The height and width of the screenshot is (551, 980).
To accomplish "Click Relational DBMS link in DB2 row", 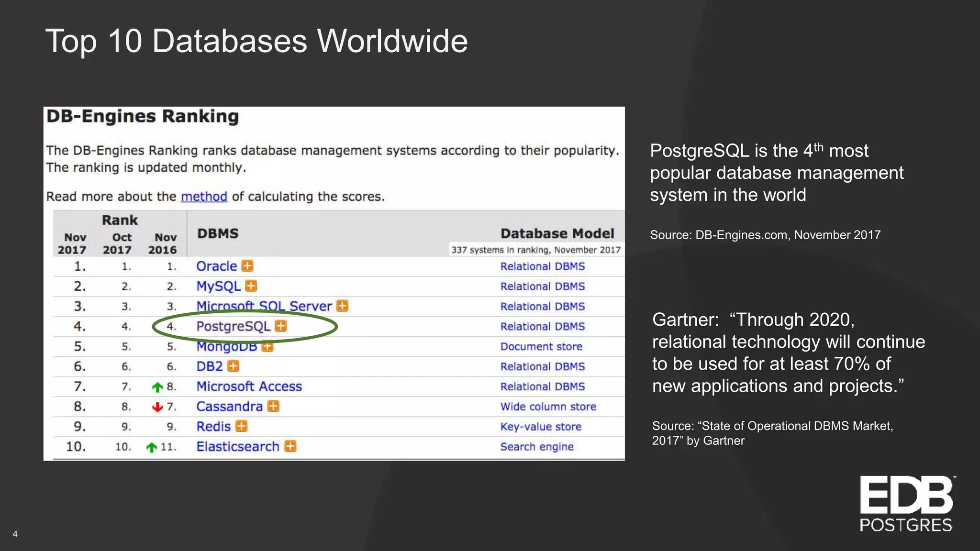I will (543, 367).
